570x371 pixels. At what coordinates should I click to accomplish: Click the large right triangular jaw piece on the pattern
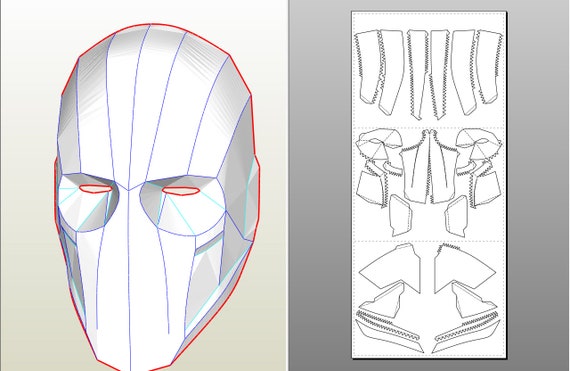(x=462, y=268)
